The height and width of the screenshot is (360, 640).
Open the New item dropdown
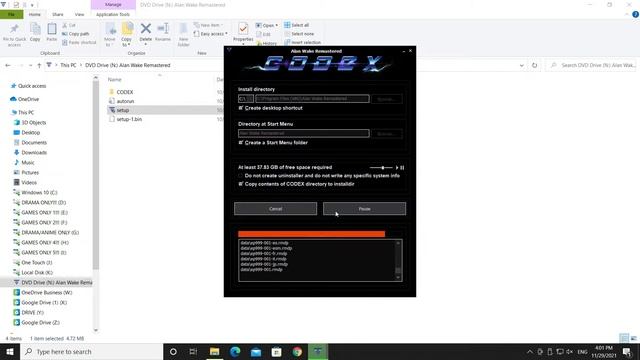208,25
